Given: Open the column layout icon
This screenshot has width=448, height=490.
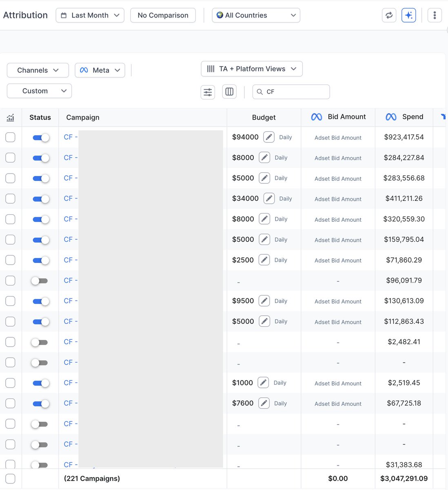Looking at the screenshot, I should [229, 92].
